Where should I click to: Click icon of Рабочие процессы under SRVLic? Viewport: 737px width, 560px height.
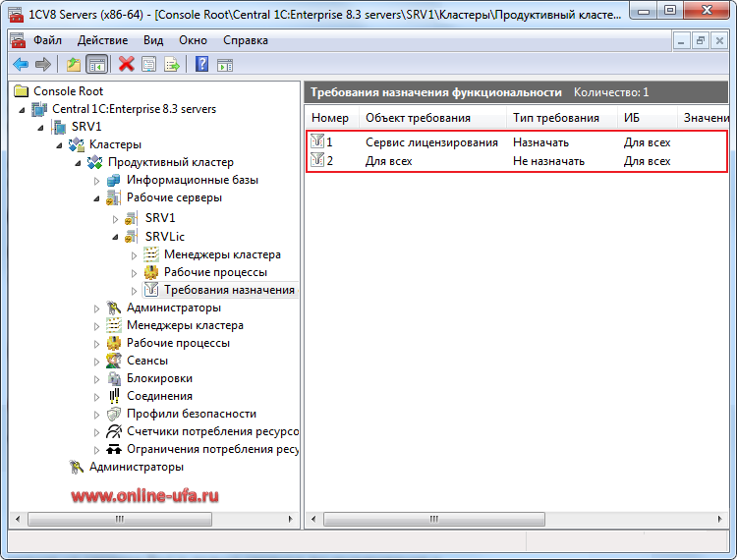point(151,272)
